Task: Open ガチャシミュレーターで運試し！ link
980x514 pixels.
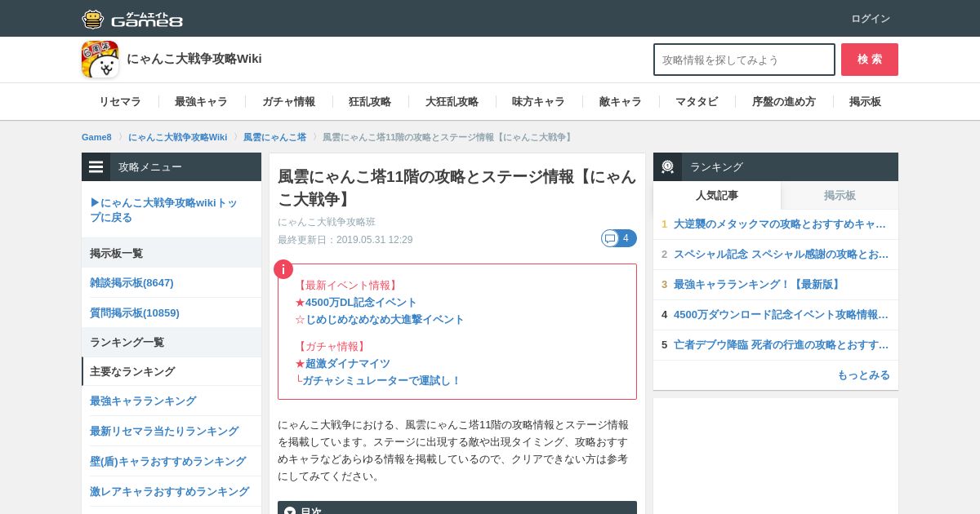Action: [x=382, y=380]
